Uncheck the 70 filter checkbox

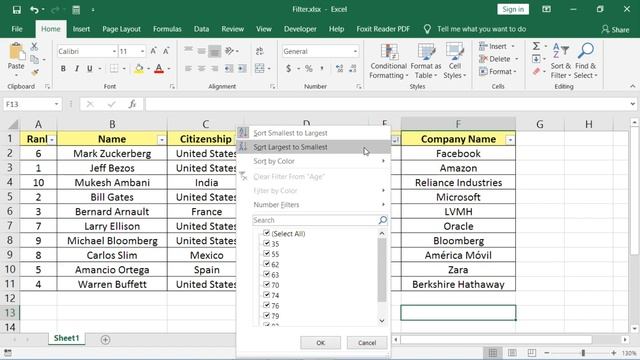(x=267, y=284)
